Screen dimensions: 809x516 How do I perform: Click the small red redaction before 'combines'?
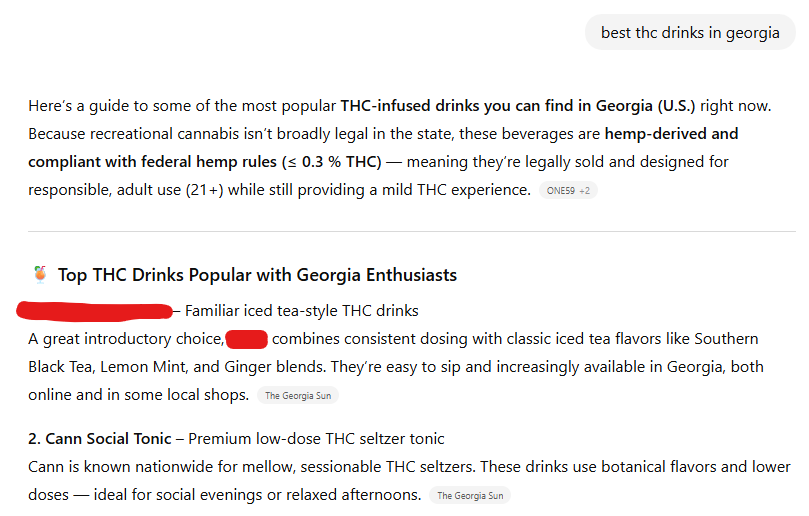pos(246,339)
